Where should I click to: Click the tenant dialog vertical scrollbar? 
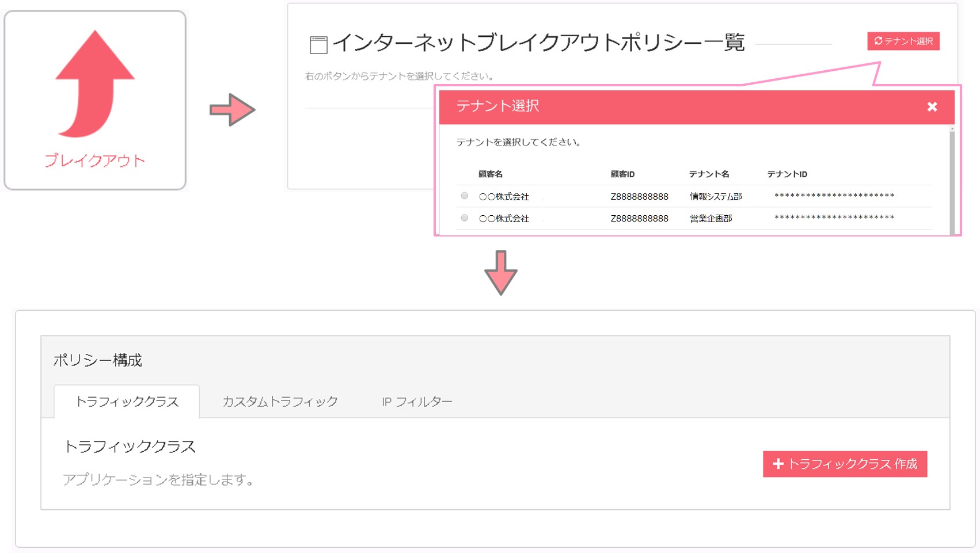click(952, 180)
